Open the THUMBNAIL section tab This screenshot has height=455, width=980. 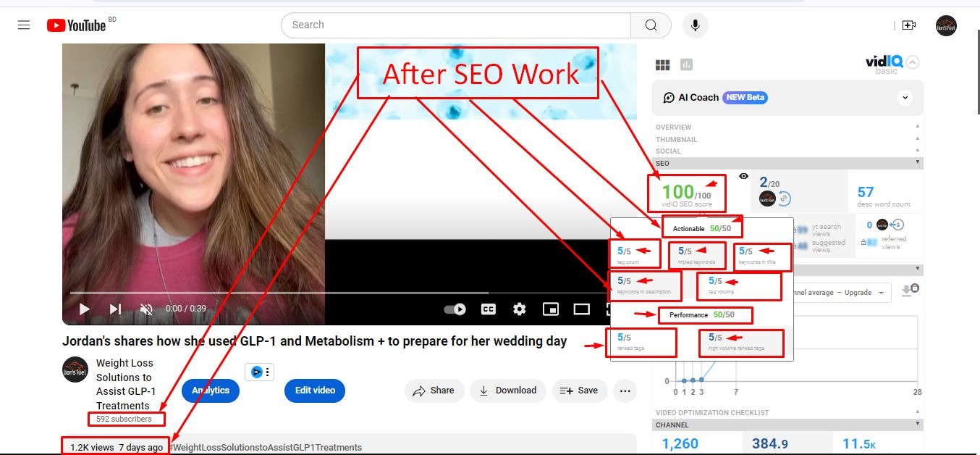[676, 139]
